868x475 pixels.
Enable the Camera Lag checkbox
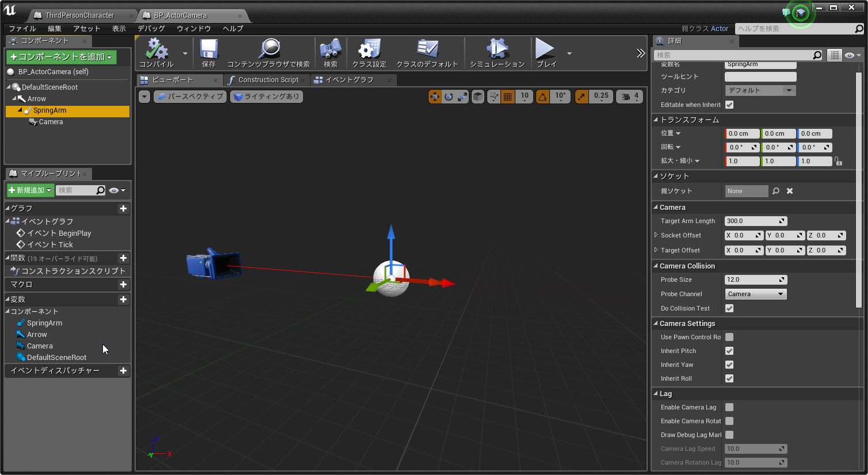point(729,407)
